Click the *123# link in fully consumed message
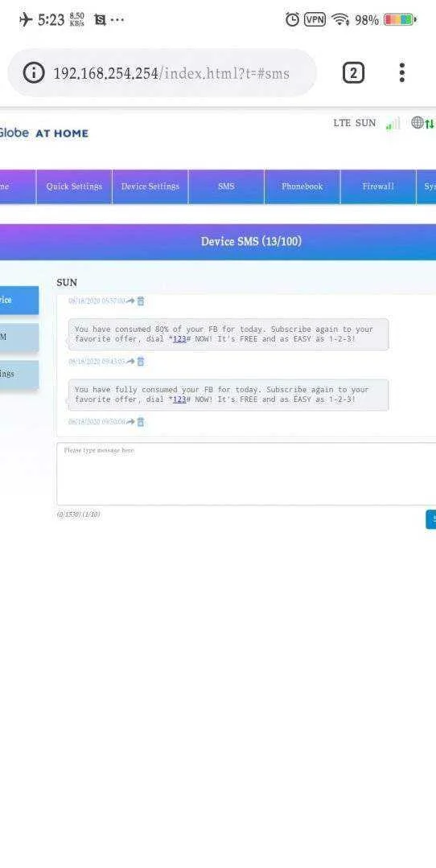The width and height of the screenshot is (436, 868). [180, 399]
